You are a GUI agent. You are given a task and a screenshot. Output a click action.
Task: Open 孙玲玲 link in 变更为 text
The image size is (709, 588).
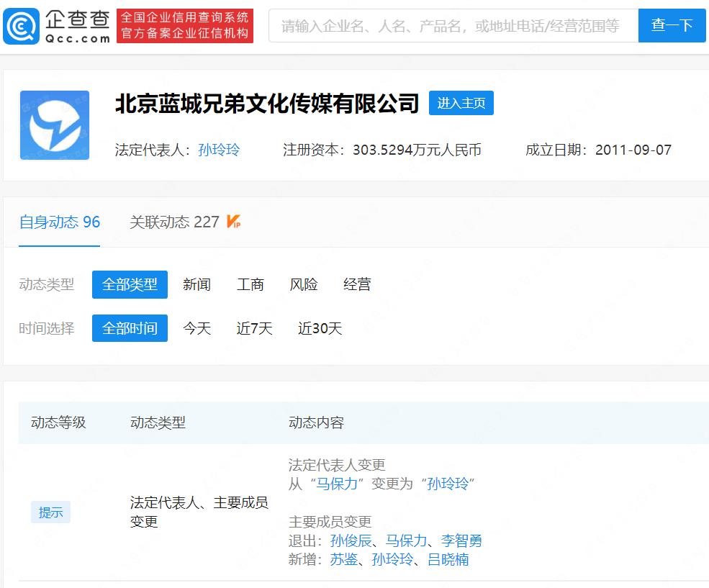click(448, 484)
